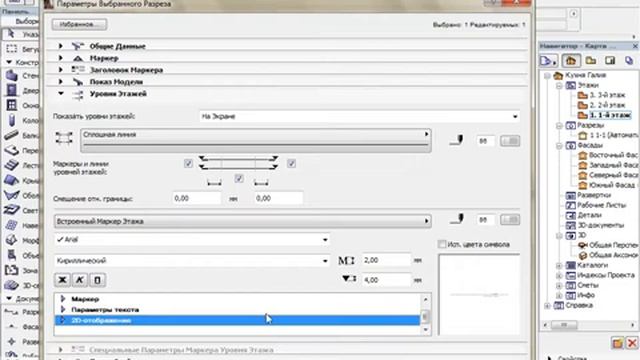Click the pen color swatch beside Сплошная линия
The image size is (640, 360).
510,141
